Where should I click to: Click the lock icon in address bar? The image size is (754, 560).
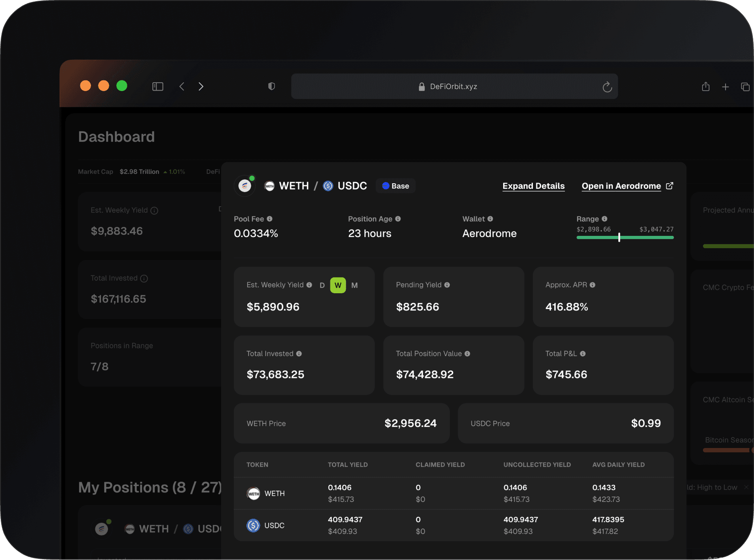(422, 87)
